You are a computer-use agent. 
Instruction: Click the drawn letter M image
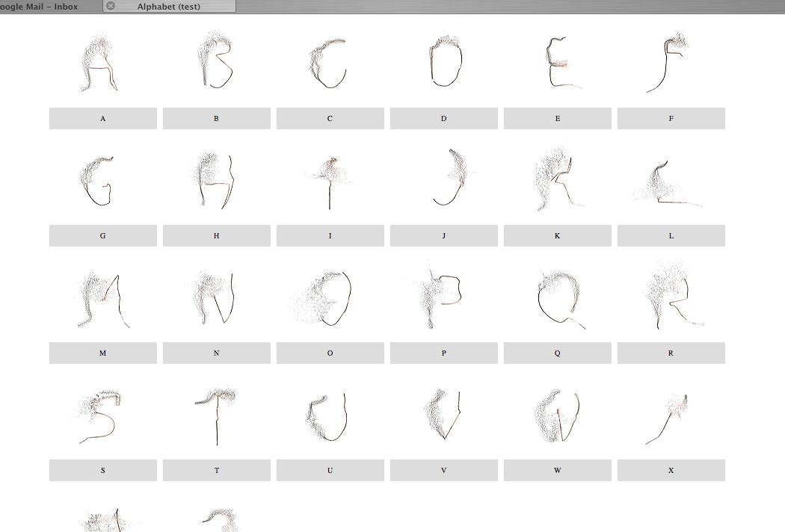click(101, 300)
